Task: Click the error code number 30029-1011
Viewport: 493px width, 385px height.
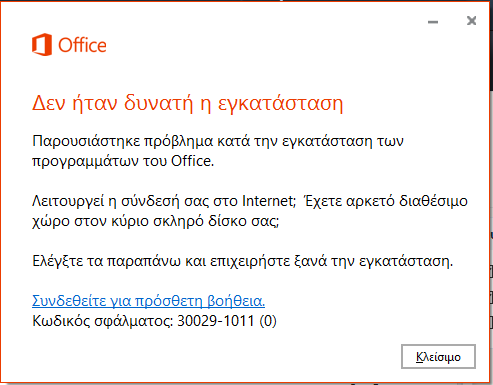Action: coord(216,321)
